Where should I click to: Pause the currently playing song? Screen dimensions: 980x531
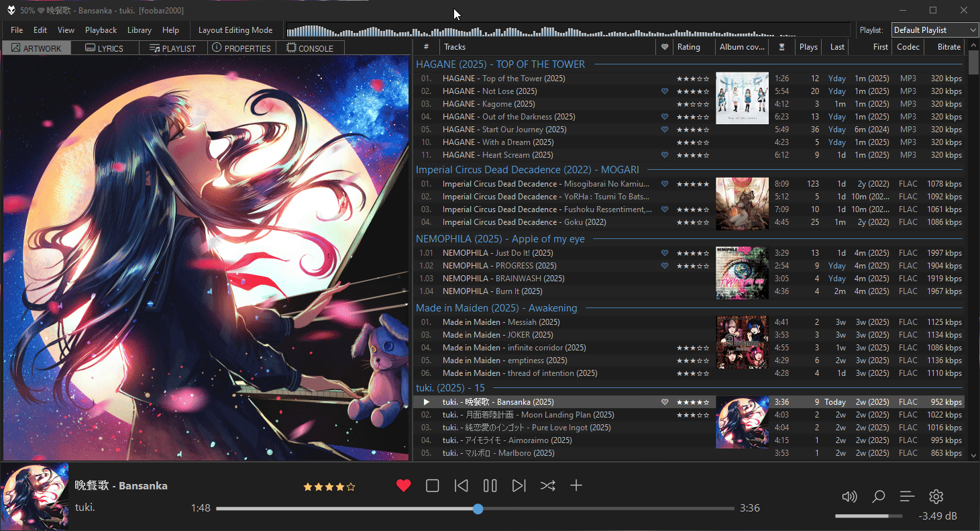(490, 486)
